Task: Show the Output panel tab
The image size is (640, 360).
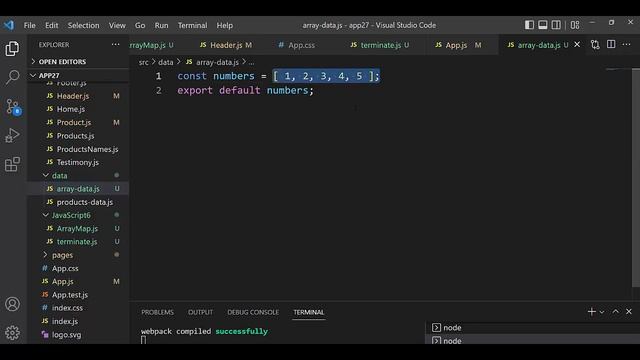Action: point(200,312)
